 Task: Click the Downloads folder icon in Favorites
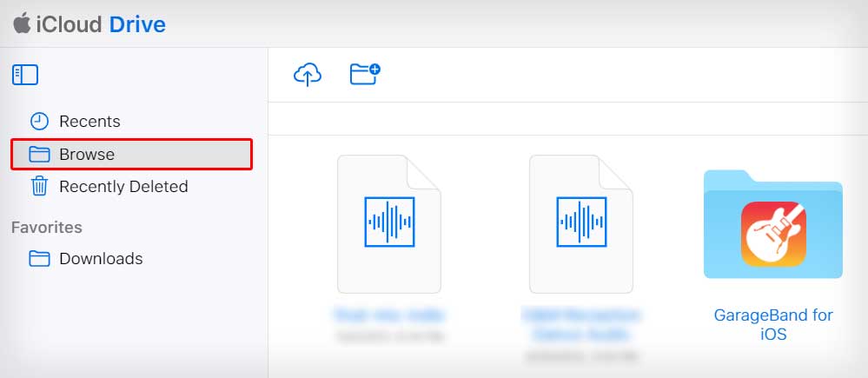pos(39,258)
